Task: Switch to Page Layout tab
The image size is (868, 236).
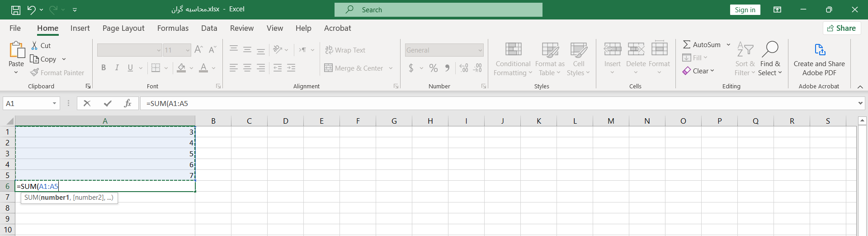Action: 123,28
